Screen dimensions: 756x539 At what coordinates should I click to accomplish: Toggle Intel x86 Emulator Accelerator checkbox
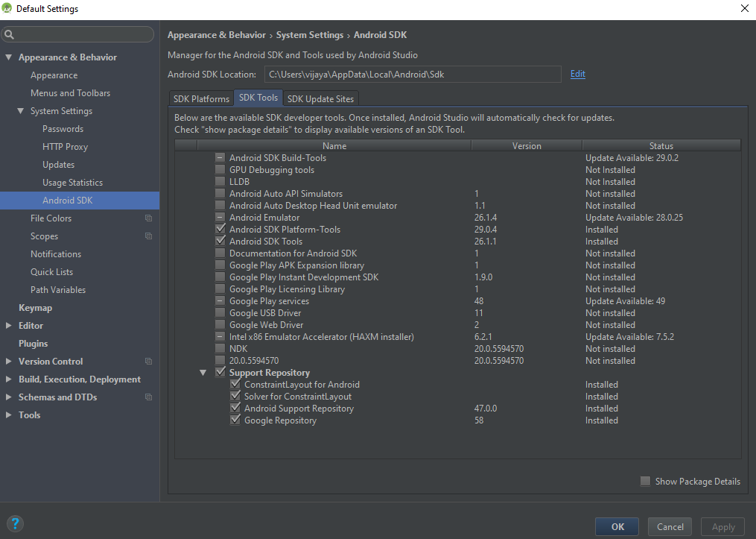coord(220,336)
